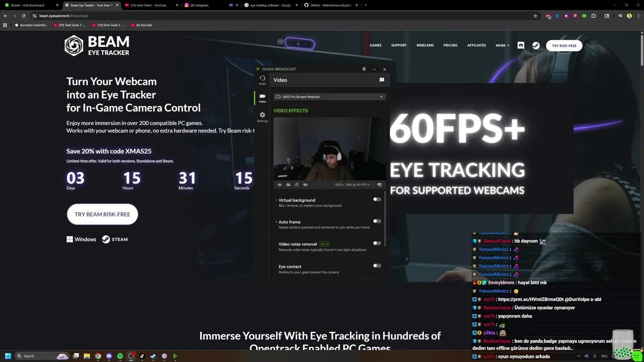644x362 pixels.
Task: Switch to the GitHub NativeSensors tab
Action: (330, 5)
